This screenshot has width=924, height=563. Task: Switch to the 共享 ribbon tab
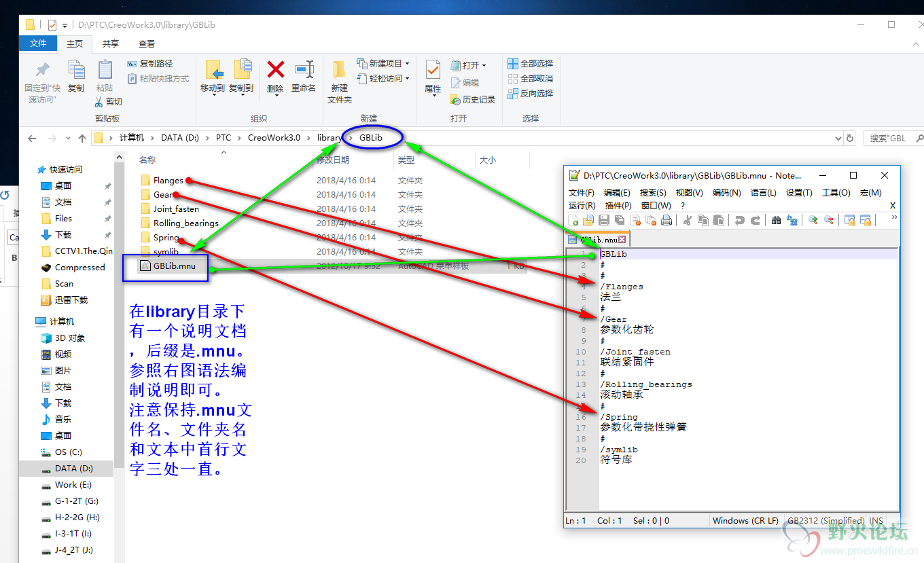tap(111, 43)
